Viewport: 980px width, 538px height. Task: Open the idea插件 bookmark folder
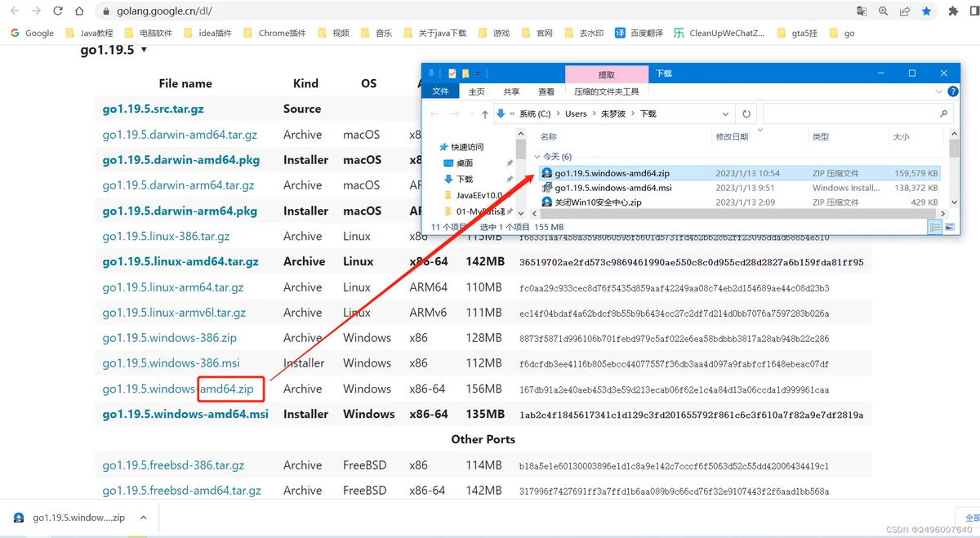point(207,33)
